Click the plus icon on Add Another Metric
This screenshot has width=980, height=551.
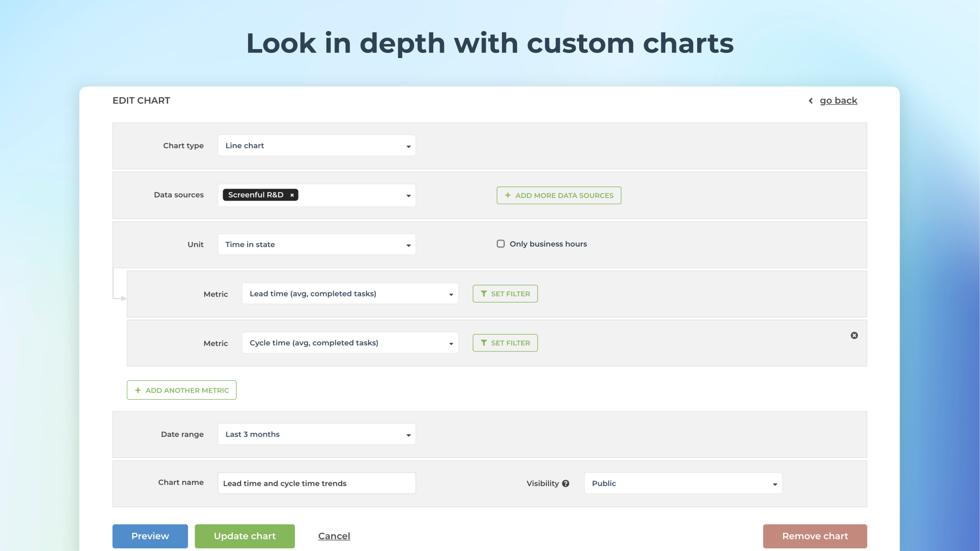click(x=138, y=390)
